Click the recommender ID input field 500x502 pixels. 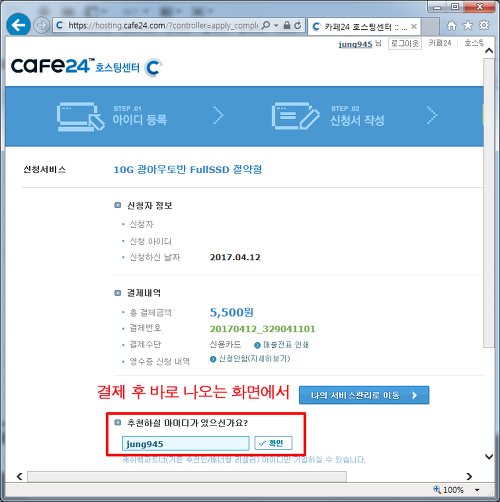pos(185,444)
